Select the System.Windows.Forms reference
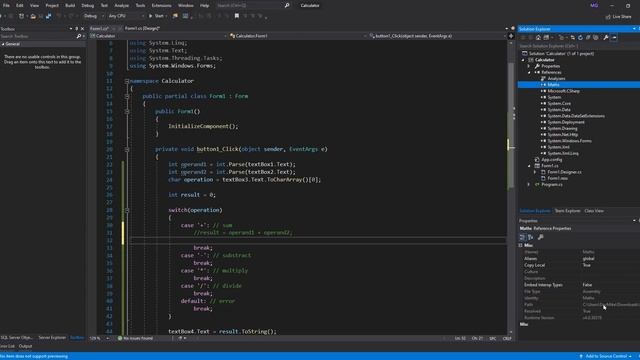 click(569, 141)
